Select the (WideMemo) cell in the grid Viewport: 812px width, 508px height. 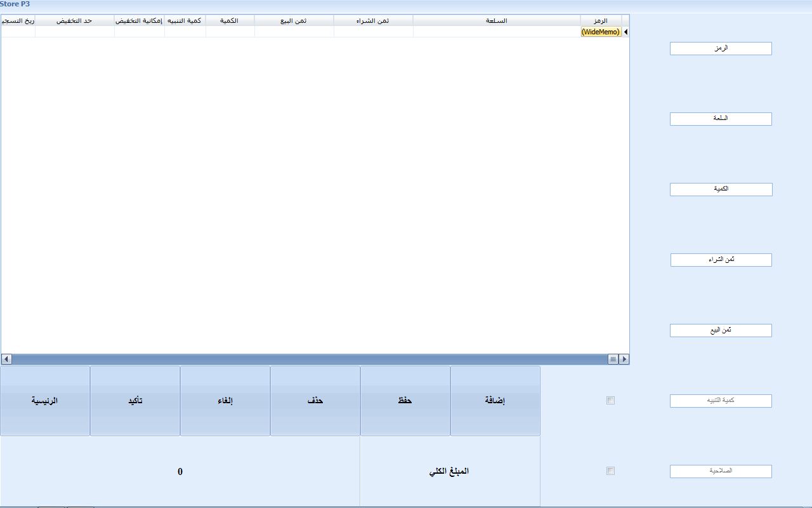(601, 32)
